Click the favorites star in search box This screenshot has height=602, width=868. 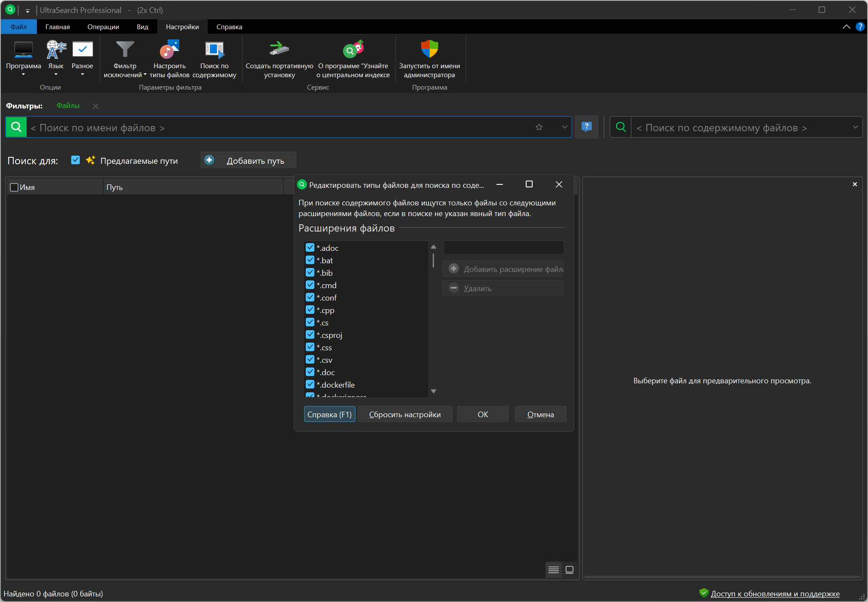coord(539,127)
